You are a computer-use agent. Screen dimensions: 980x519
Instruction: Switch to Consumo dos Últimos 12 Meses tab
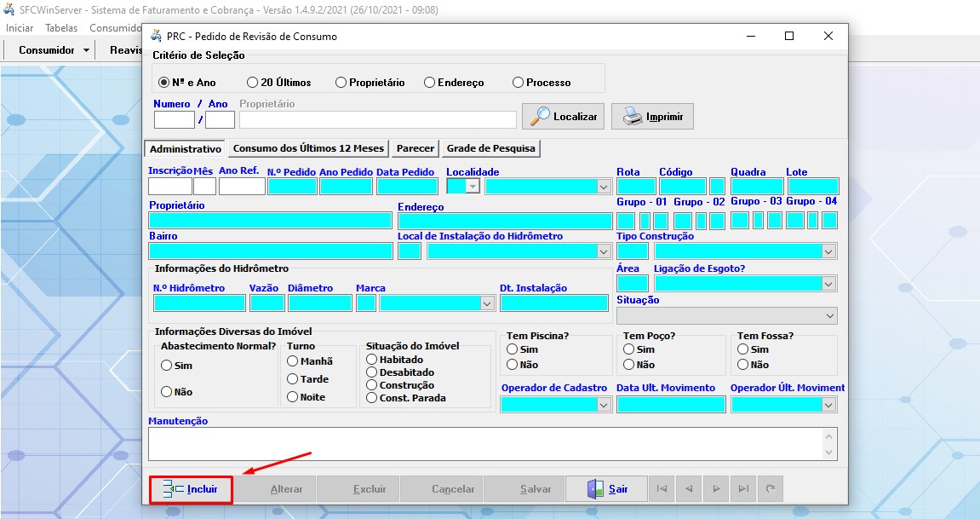tap(308, 148)
